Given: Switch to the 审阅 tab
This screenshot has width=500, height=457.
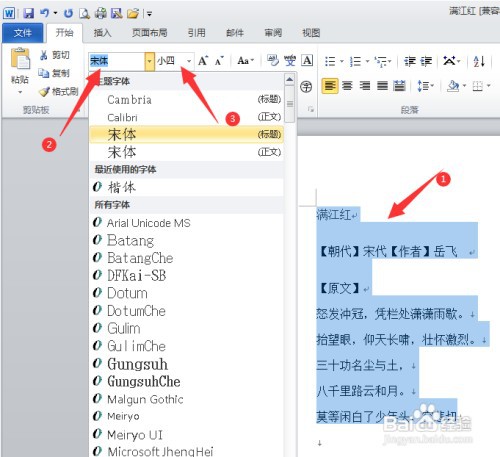Looking at the screenshot, I should [x=273, y=33].
